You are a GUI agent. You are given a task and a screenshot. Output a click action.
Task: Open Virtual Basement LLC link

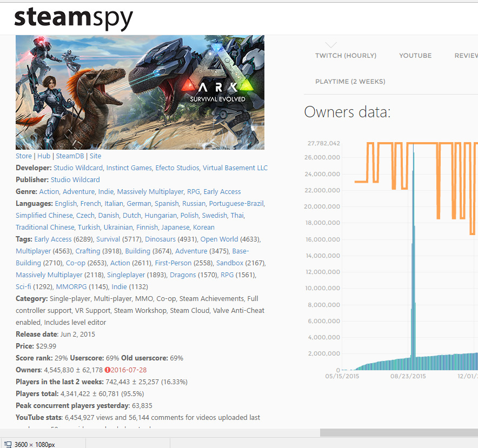tap(235, 168)
